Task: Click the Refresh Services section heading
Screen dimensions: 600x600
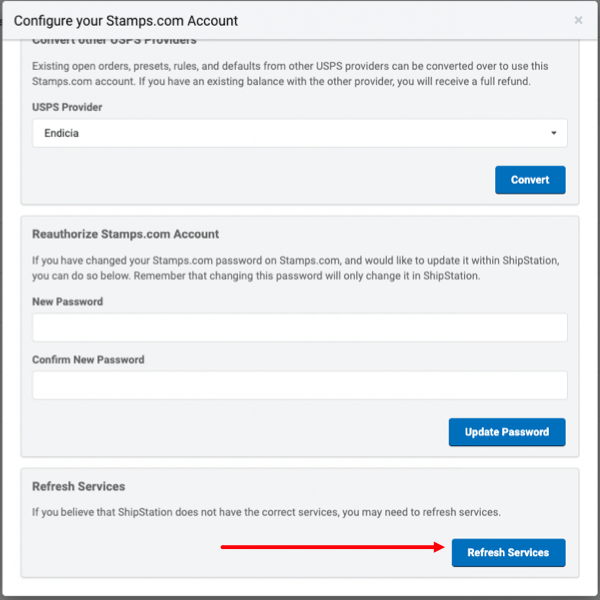Action: tap(78, 486)
